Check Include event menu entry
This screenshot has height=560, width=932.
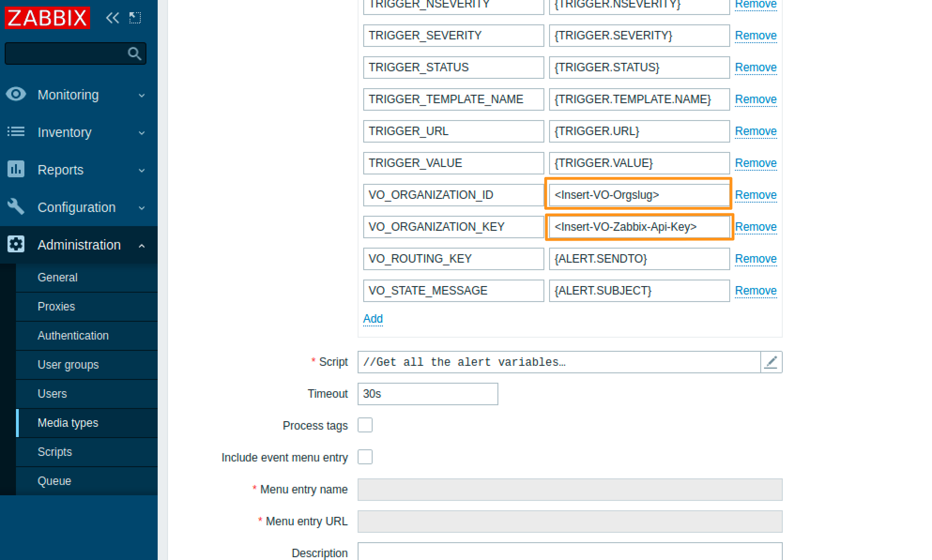[365, 457]
